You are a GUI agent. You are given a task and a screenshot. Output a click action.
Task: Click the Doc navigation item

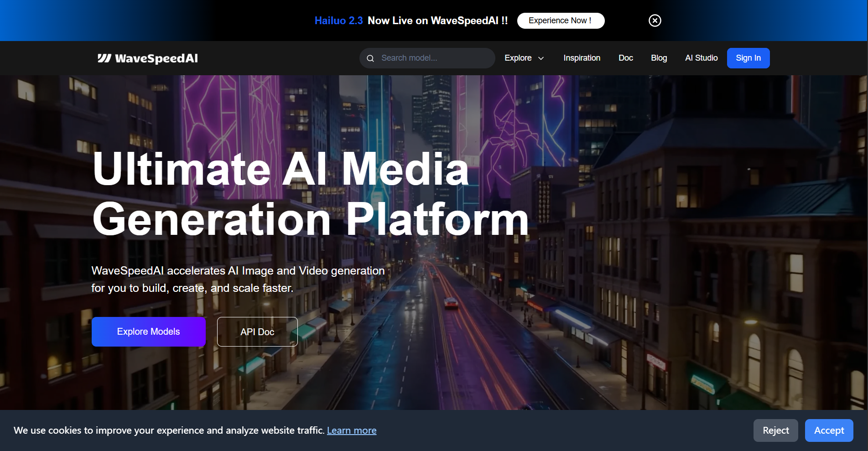click(x=625, y=58)
